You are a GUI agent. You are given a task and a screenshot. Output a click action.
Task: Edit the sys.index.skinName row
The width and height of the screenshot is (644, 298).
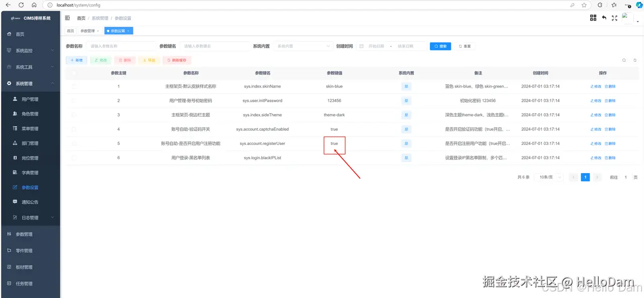(x=596, y=86)
